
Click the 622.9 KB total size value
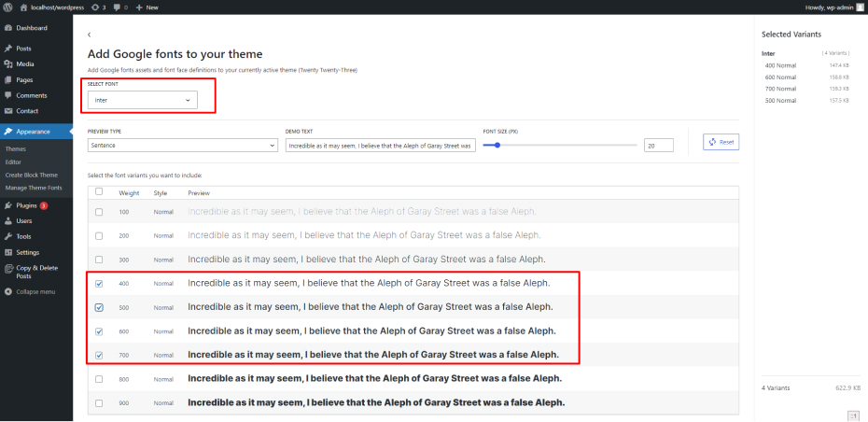coord(847,387)
